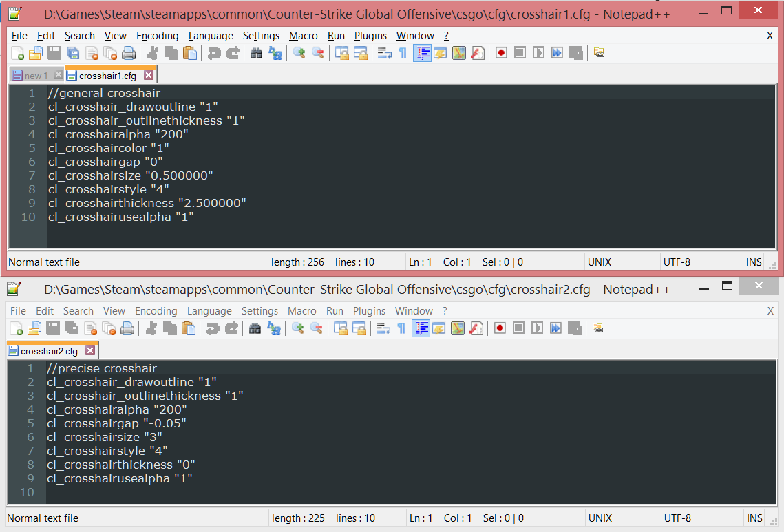Open Function List icon in crosshair1.cfg window
784x532 pixels.
[478, 53]
